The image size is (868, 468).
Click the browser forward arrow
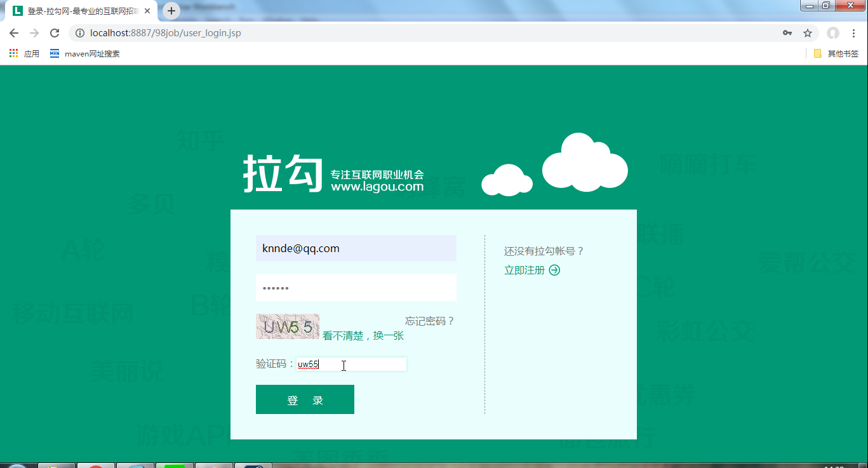34,33
